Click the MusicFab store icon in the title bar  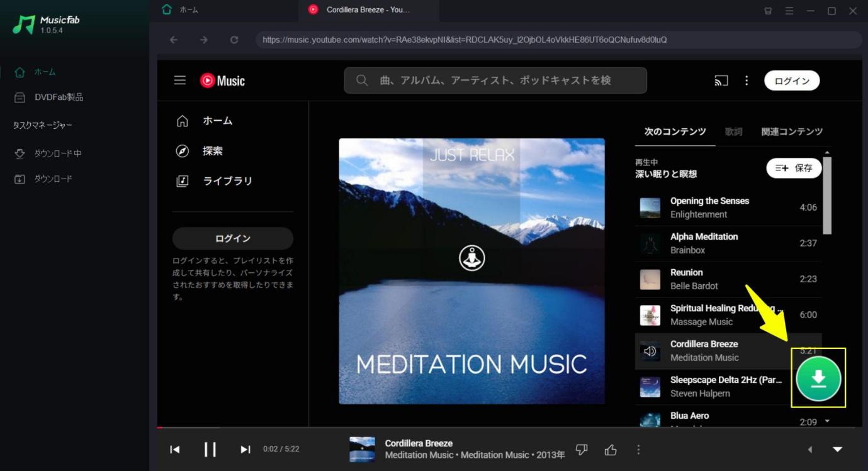tap(768, 11)
